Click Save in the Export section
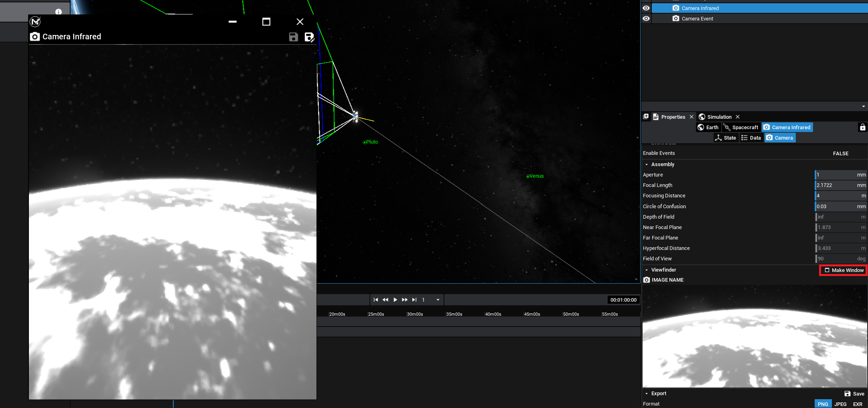This screenshot has width=868, height=408. point(854,394)
